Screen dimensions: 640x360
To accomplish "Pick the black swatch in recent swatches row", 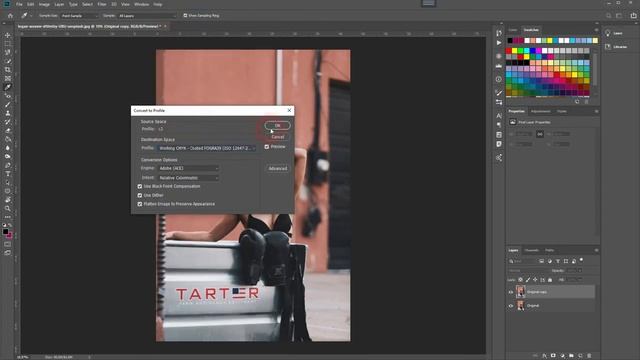I will (x=510, y=40).
